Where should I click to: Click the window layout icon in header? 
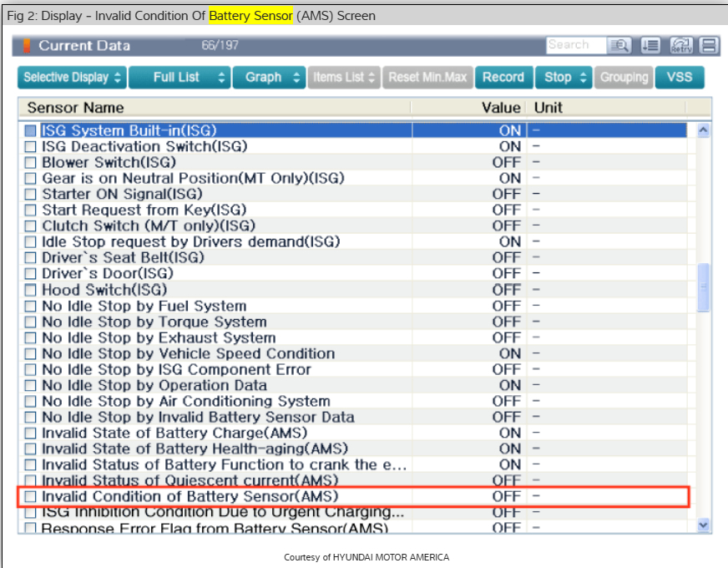coord(709,45)
